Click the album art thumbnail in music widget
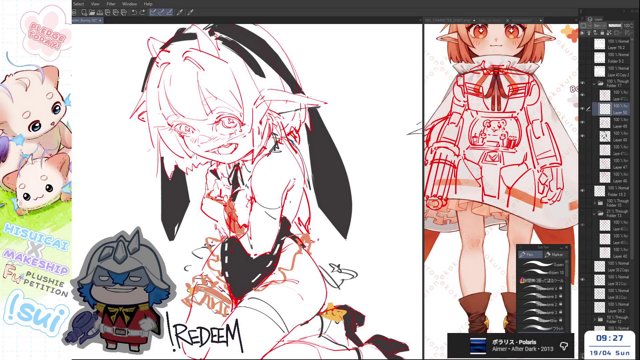 [x=478, y=345]
